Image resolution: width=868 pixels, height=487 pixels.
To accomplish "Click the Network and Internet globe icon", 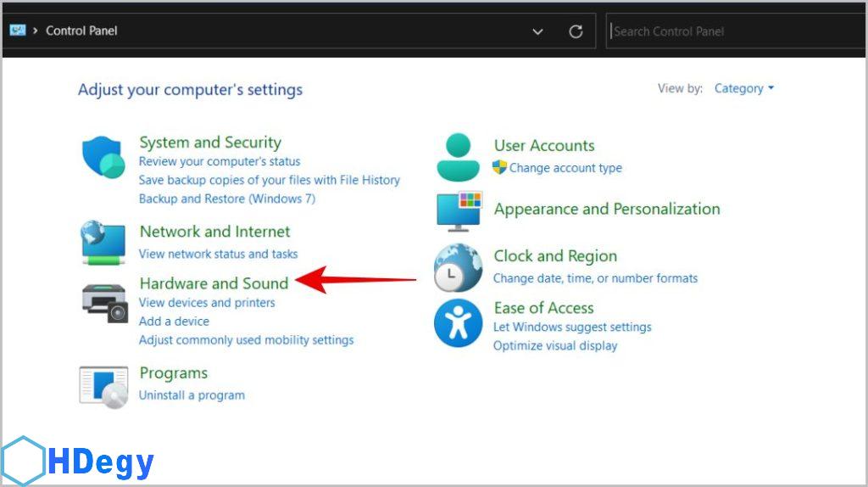I will 103,242.
